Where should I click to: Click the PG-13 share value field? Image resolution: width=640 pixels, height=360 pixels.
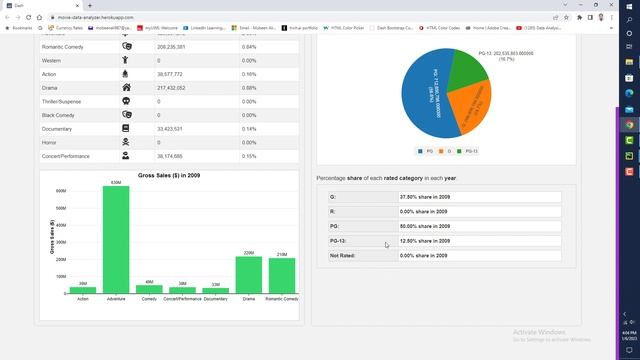click(x=480, y=241)
